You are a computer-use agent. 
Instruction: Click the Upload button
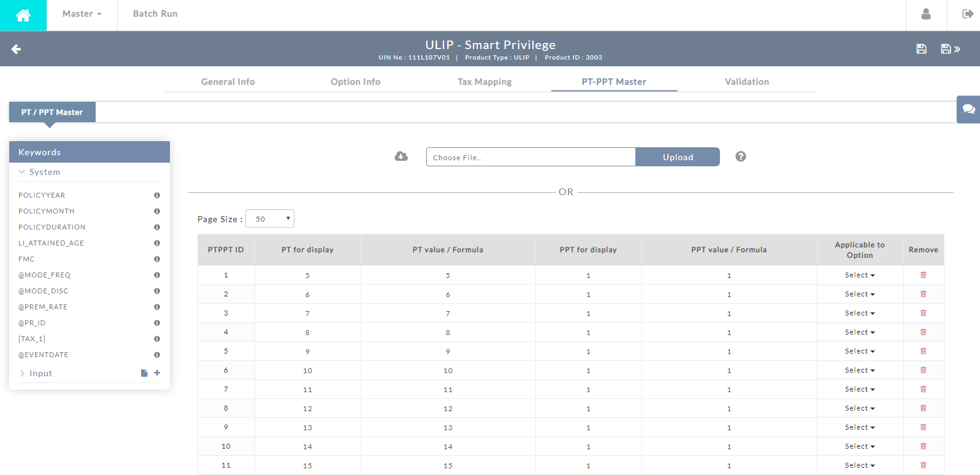click(678, 157)
